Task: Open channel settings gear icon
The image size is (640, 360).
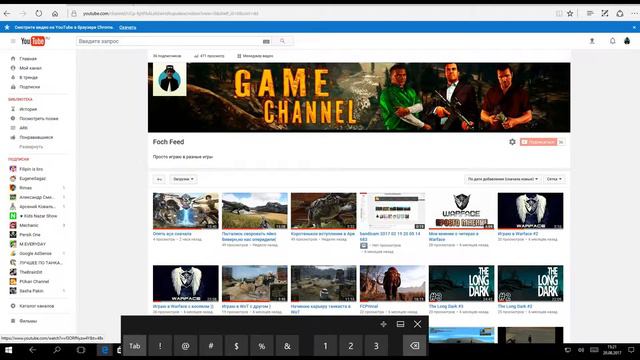Action: 512,142
